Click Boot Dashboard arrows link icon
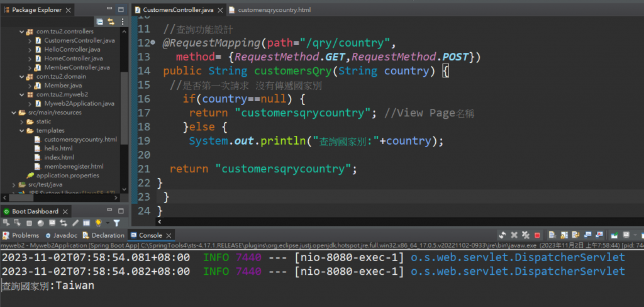 [64, 223]
